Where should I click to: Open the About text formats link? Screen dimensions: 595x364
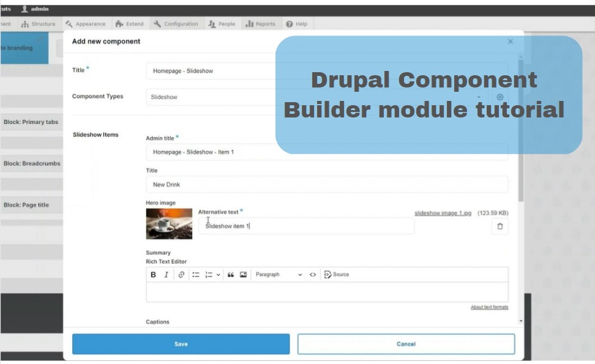pyautogui.click(x=489, y=307)
